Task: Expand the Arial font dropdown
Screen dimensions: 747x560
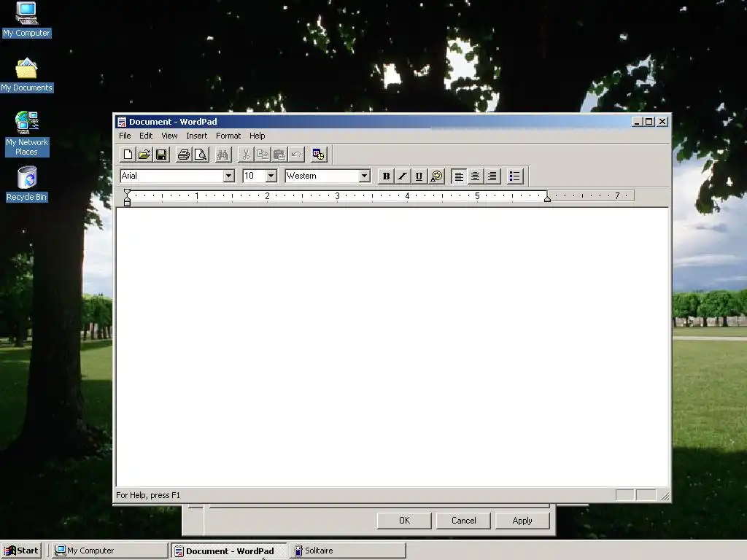Action: [228, 176]
